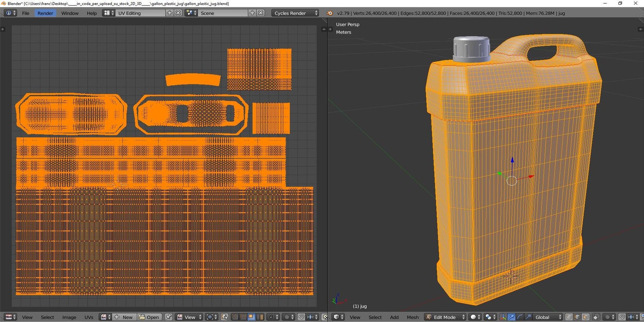This screenshot has width=644, height=322.
Task: Select UV edge selection mode
Action: tap(243, 317)
